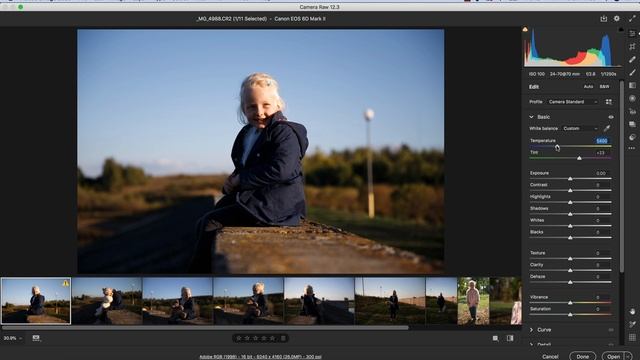Click the Exposure value field
This screenshot has width=640, height=360.
[601, 173]
